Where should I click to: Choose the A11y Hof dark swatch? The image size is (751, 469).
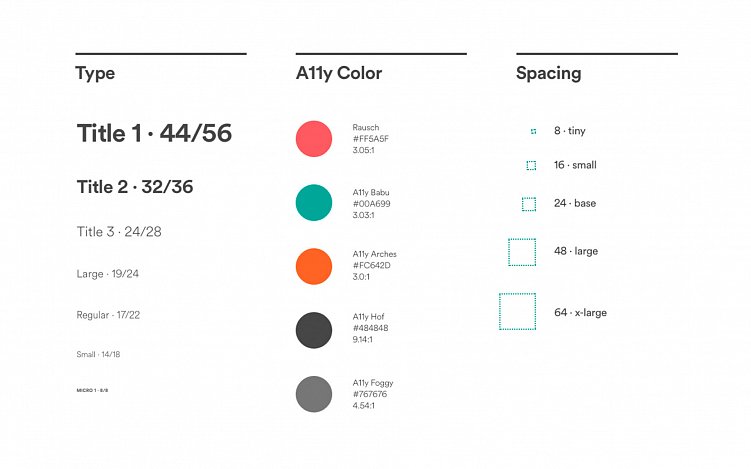[x=314, y=330]
